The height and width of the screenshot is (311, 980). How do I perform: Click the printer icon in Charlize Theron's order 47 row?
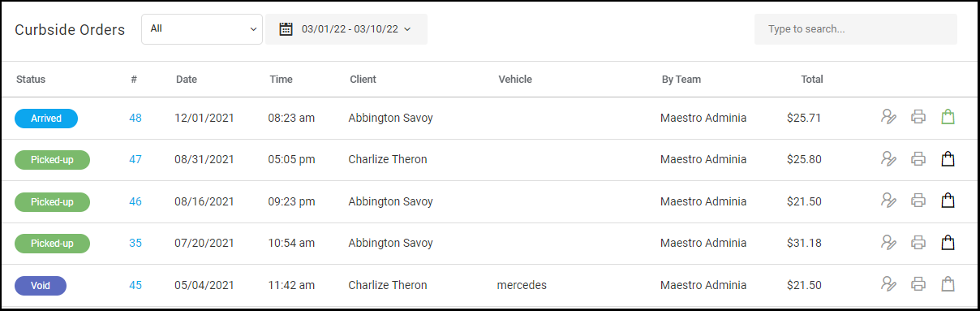918,159
